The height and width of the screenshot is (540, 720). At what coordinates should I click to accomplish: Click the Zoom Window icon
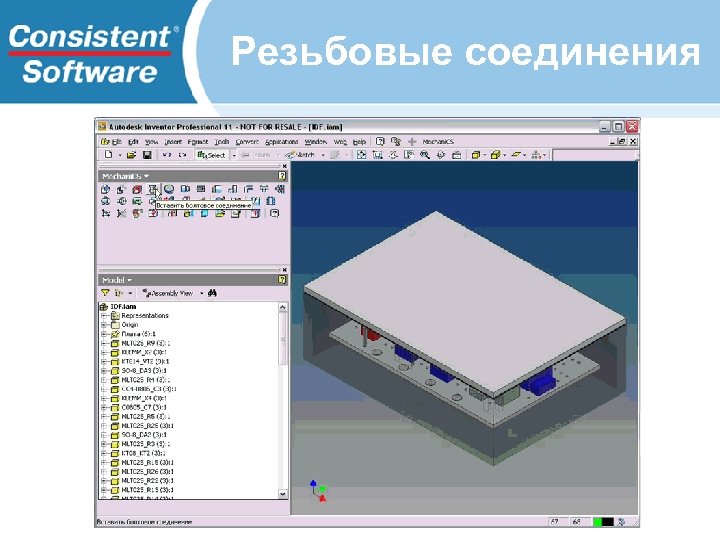pos(377,155)
